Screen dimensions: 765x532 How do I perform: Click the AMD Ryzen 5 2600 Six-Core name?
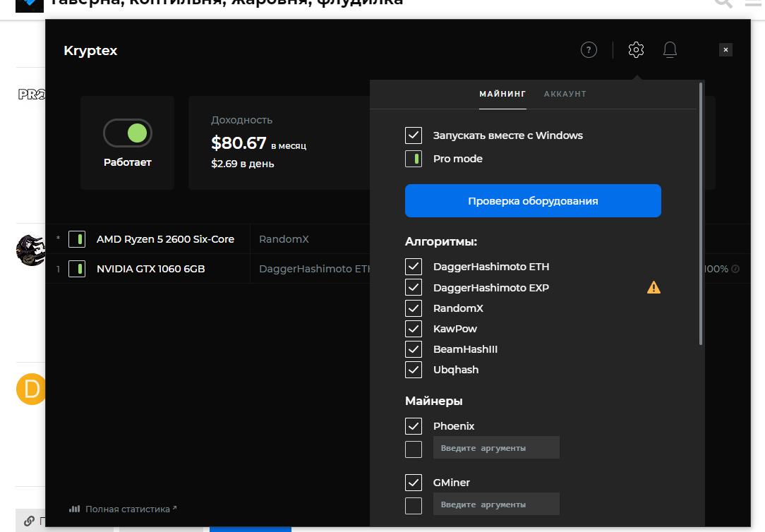(165, 239)
